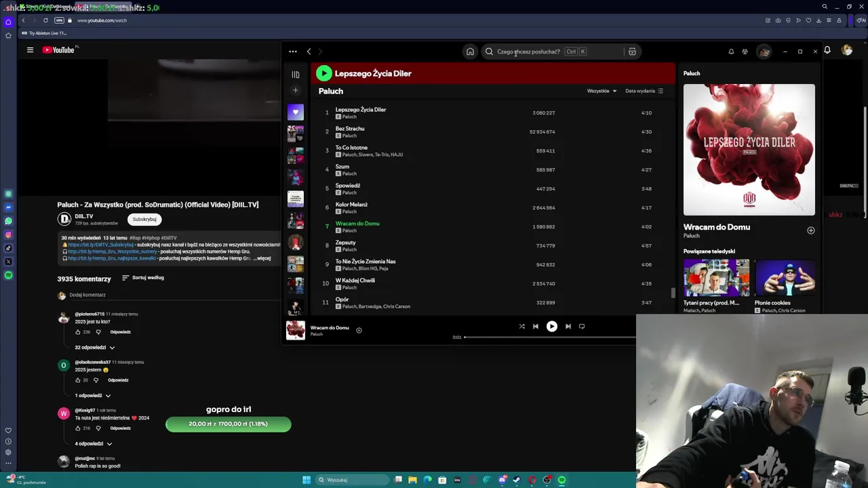Click the Paluch artist heading in track list
Screen dimensions: 868x488
(x=331, y=91)
